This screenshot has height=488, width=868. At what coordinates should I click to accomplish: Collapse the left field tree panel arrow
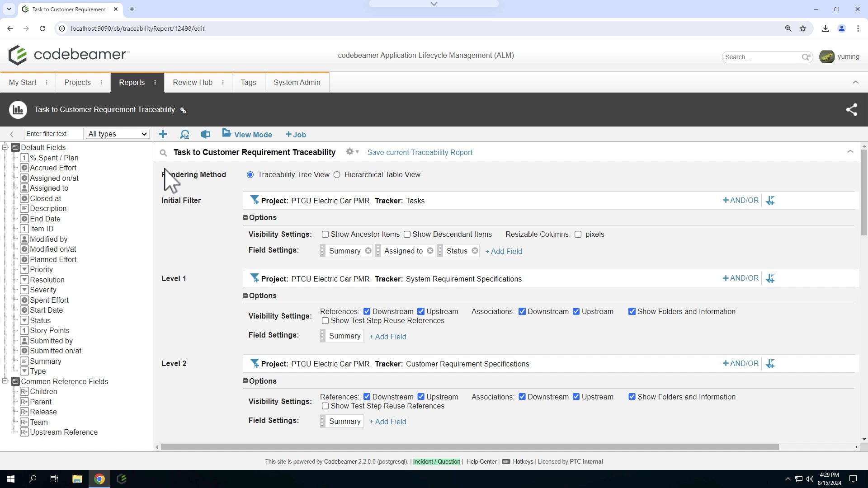[12, 134]
